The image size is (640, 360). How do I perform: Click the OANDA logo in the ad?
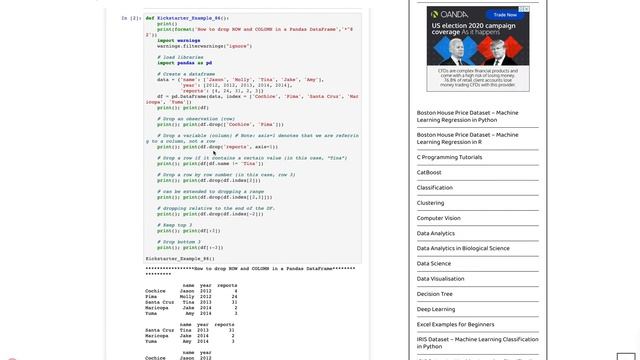[x=449, y=14]
